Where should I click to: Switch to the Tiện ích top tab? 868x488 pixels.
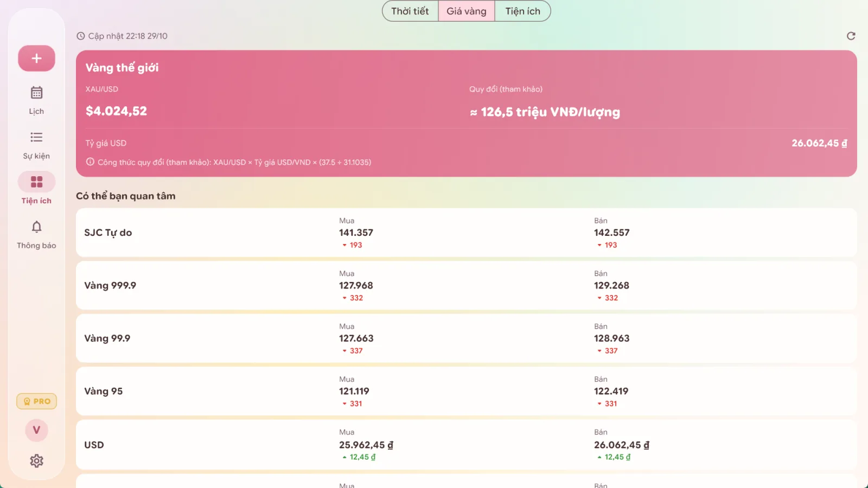pos(523,11)
